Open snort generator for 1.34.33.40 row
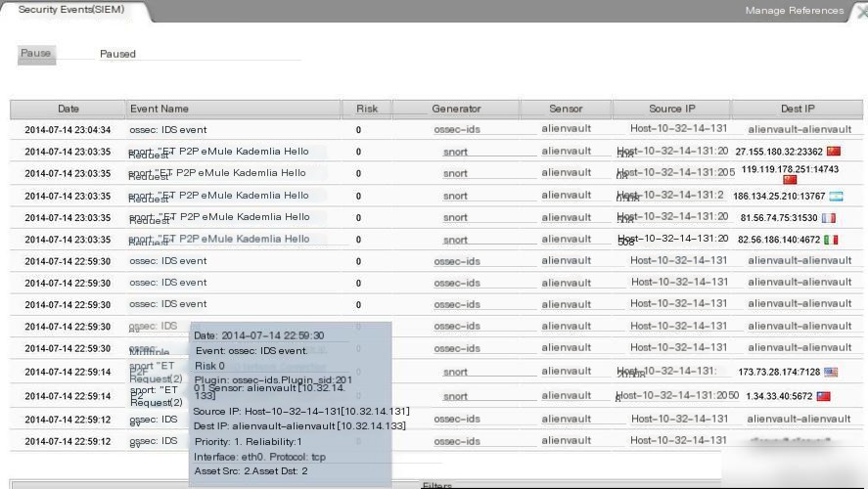The width and height of the screenshot is (868, 489). tap(455, 397)
